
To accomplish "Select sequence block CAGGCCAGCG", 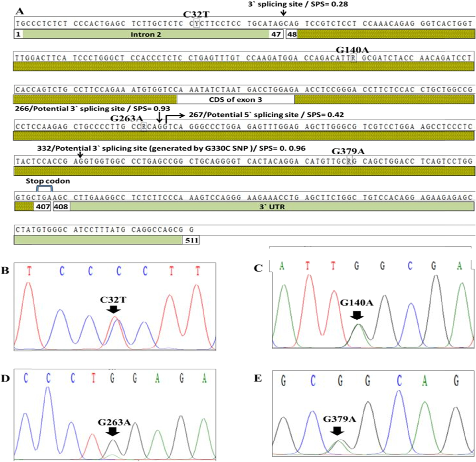I will click(158, 230).
